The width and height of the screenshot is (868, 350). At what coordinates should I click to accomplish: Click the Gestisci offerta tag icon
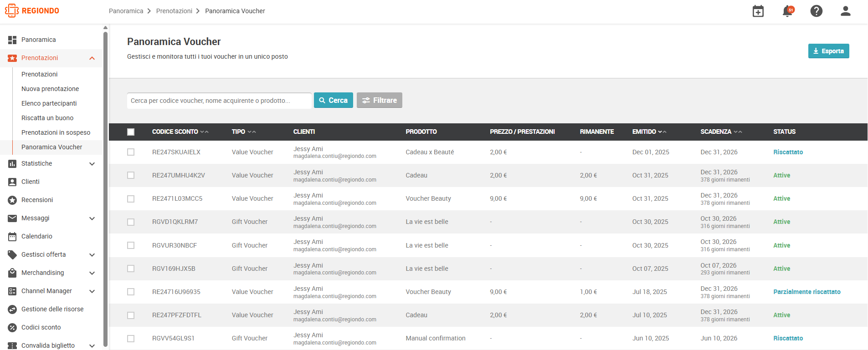point(12,255)
